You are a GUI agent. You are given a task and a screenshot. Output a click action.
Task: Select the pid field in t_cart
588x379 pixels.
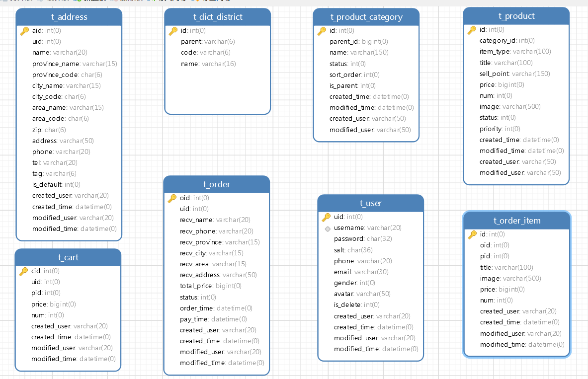click(46, 293)
